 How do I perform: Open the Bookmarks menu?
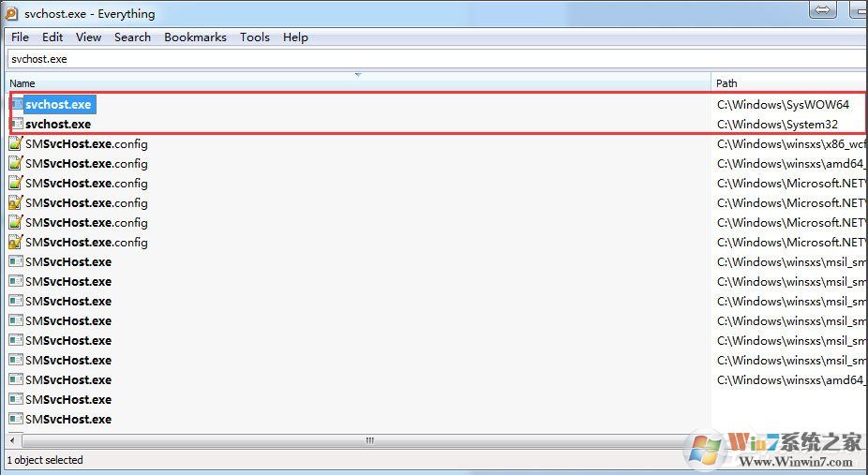point(195,37)
